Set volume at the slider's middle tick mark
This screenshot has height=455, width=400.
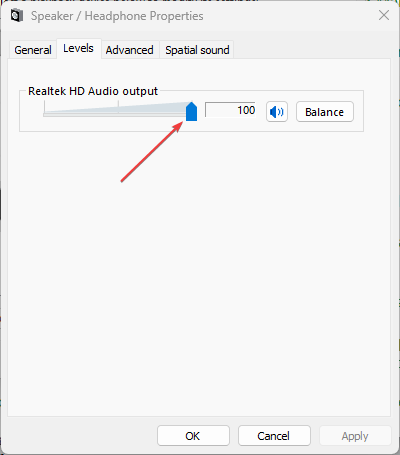118,107
